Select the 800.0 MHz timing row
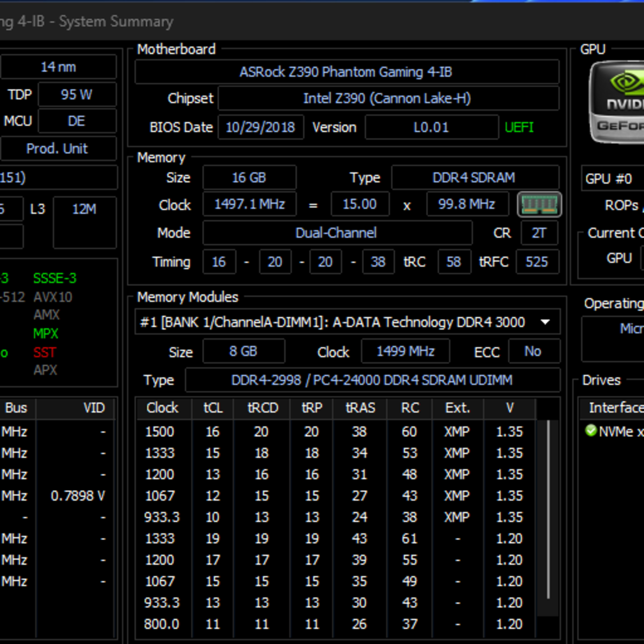The height and width of the screenshot is (644, 644). 336,624
